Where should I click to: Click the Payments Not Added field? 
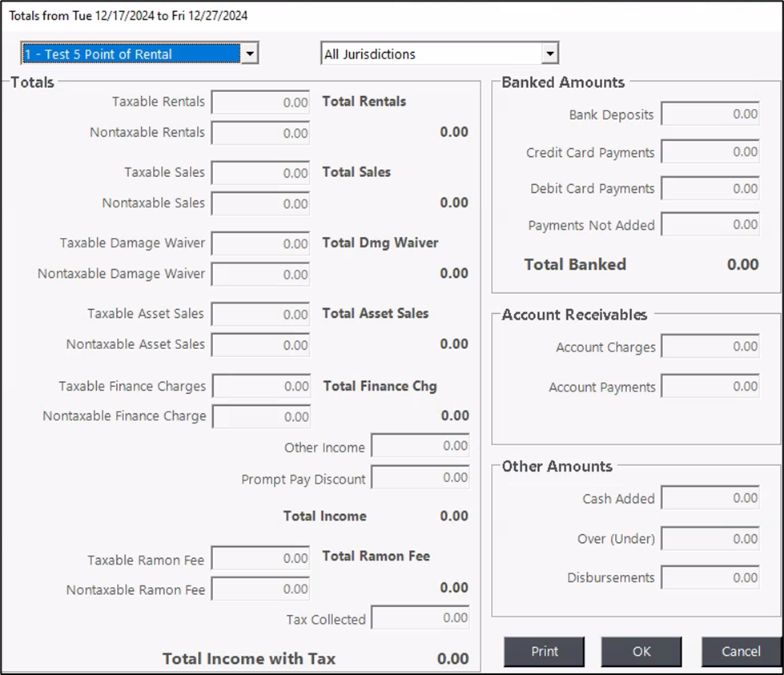[710, 225]
